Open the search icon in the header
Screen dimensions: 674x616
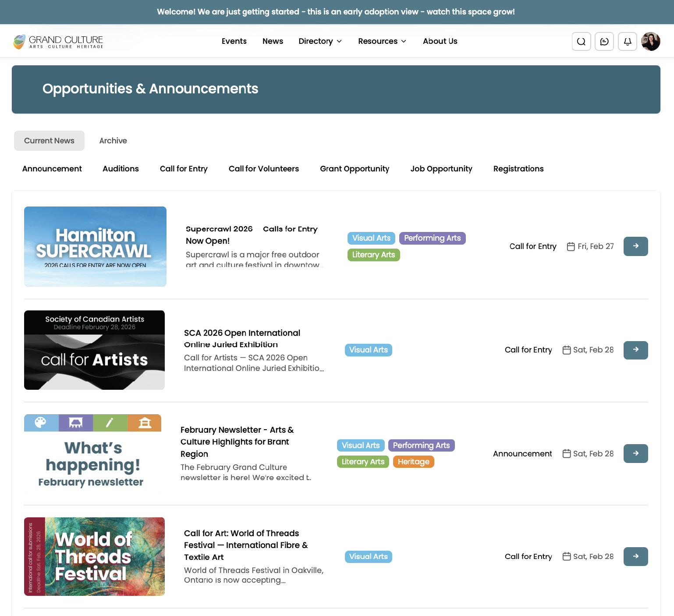pyautogui.click(x=581, y=41)
